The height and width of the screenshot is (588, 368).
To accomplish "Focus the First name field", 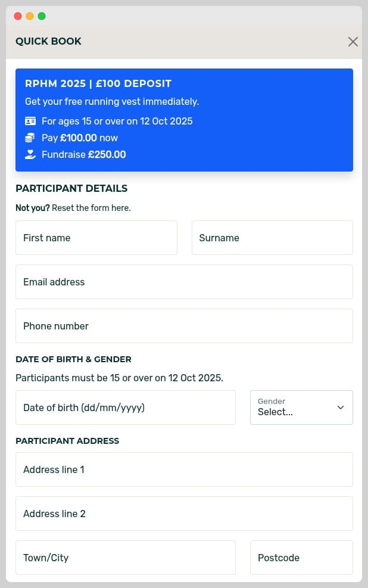I will coord(96,238).
